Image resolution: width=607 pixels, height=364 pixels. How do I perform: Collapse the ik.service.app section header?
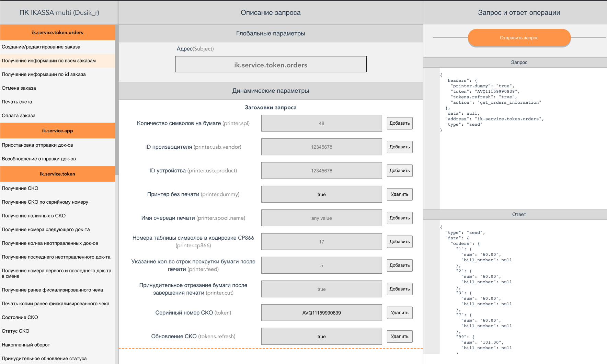57,131
